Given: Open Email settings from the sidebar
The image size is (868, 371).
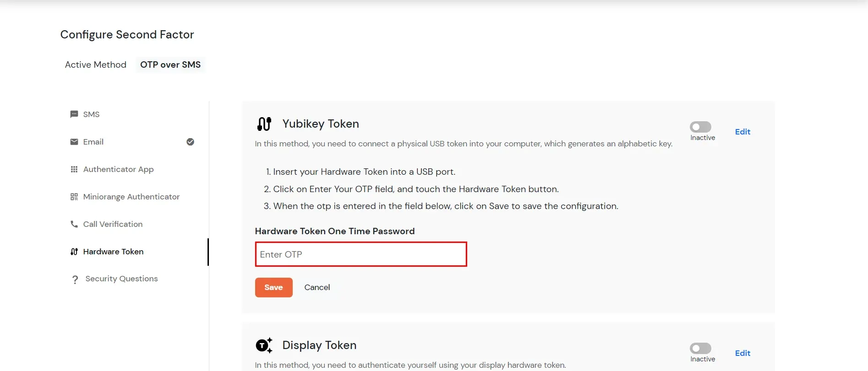Looking at the screenshot, I should pos(93,142).
